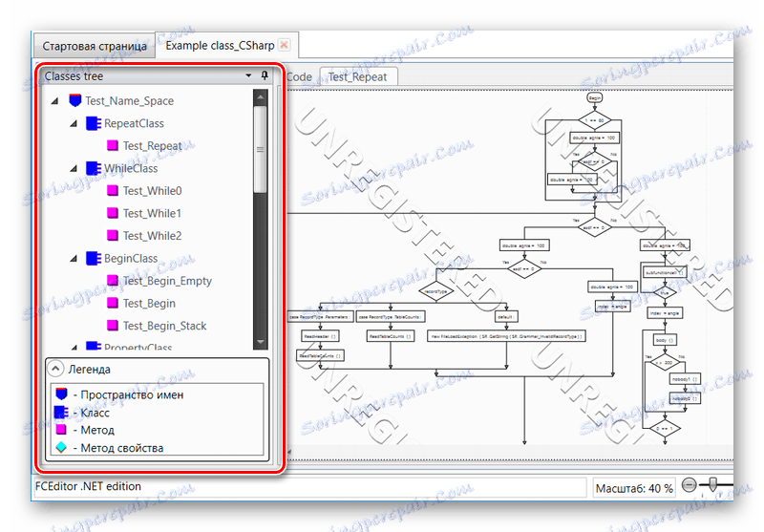Click the method icon beside Test_While1

click(x=113, y=213)
